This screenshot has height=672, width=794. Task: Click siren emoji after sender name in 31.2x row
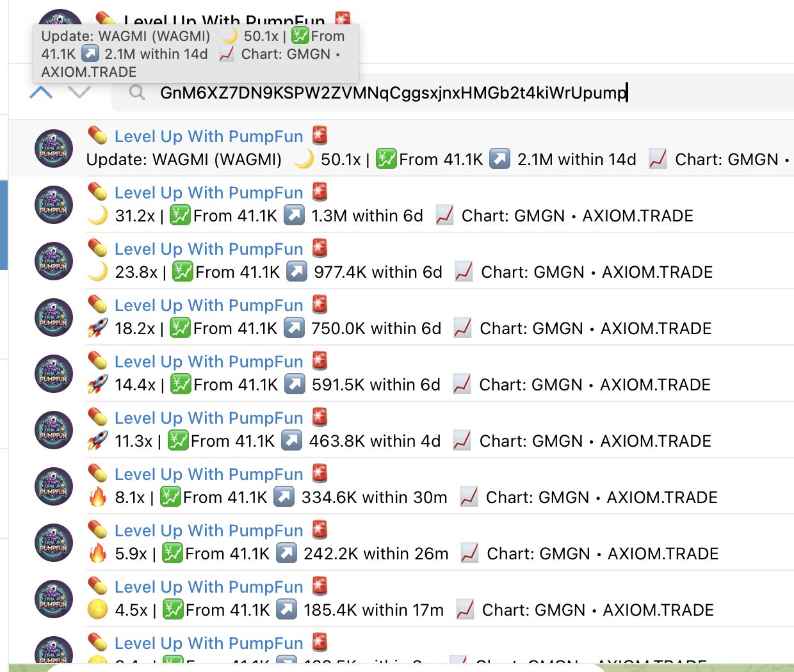click(320, 191)
